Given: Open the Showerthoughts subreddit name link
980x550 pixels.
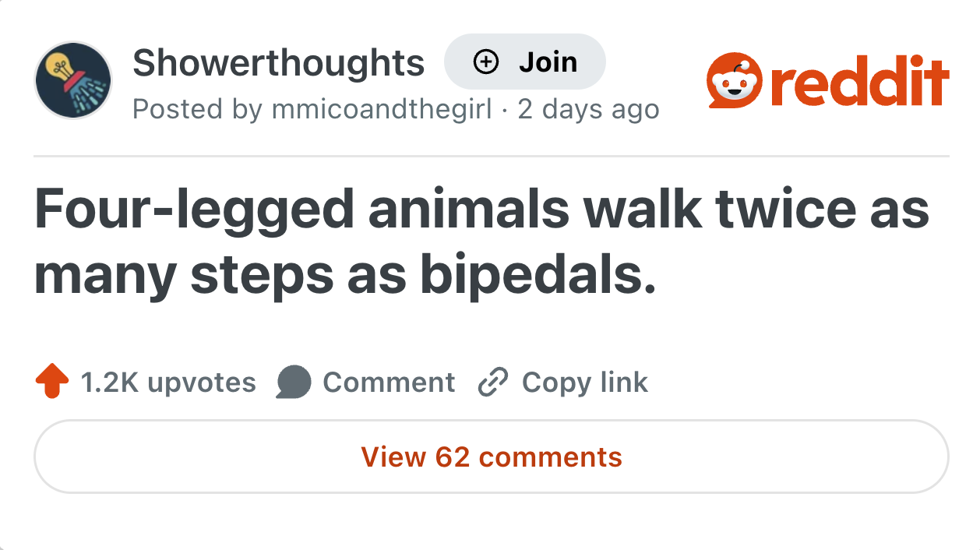Looking at the screenshot, I should click(278, 62).
